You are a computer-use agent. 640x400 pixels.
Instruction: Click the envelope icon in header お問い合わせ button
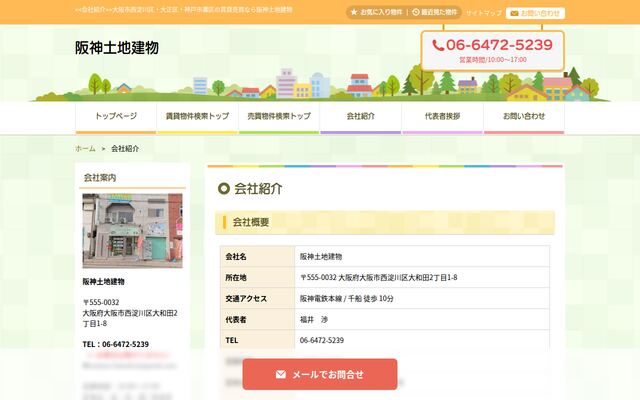tap(514, 13)
